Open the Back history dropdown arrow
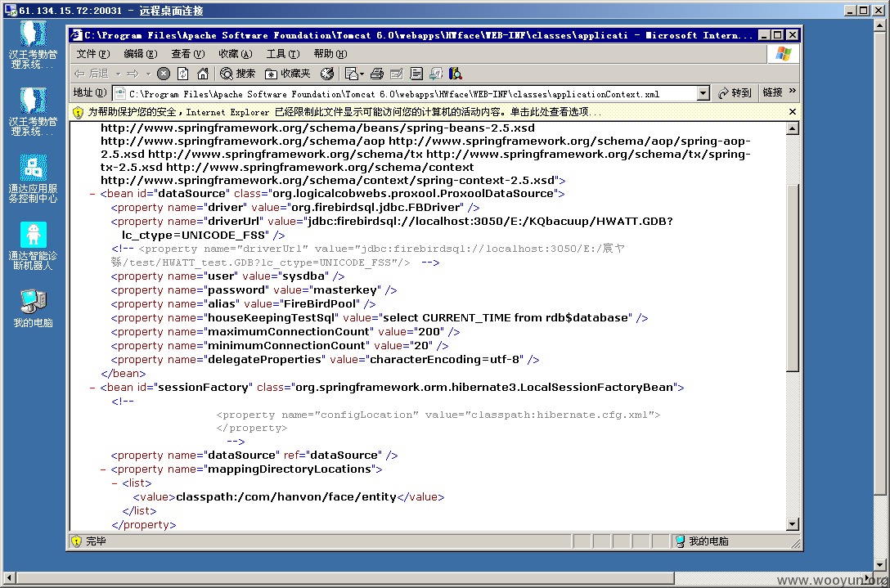Screen dimensions: 890x588 118,74
